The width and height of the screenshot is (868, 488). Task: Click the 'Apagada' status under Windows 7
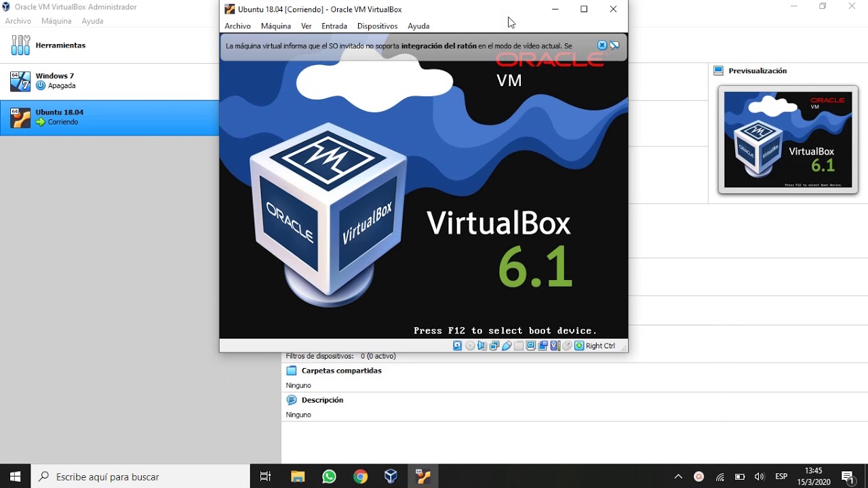tap(62, 86)
